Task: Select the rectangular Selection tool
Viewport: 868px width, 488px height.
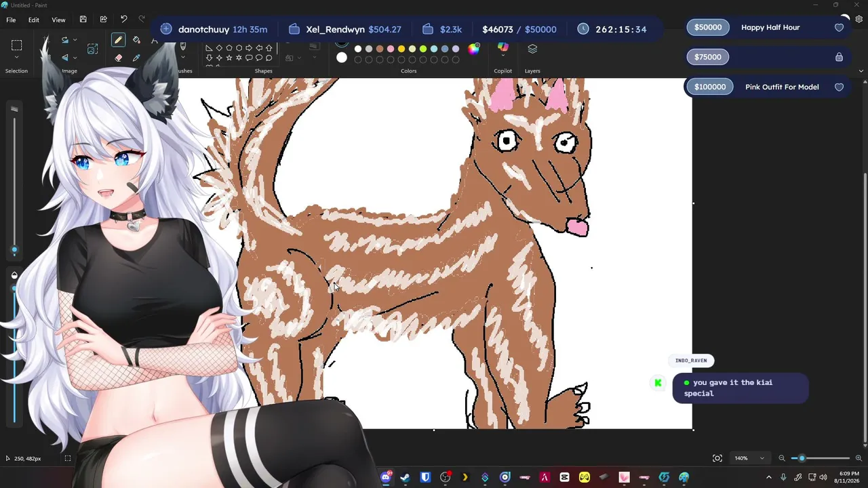Action: 17,45
